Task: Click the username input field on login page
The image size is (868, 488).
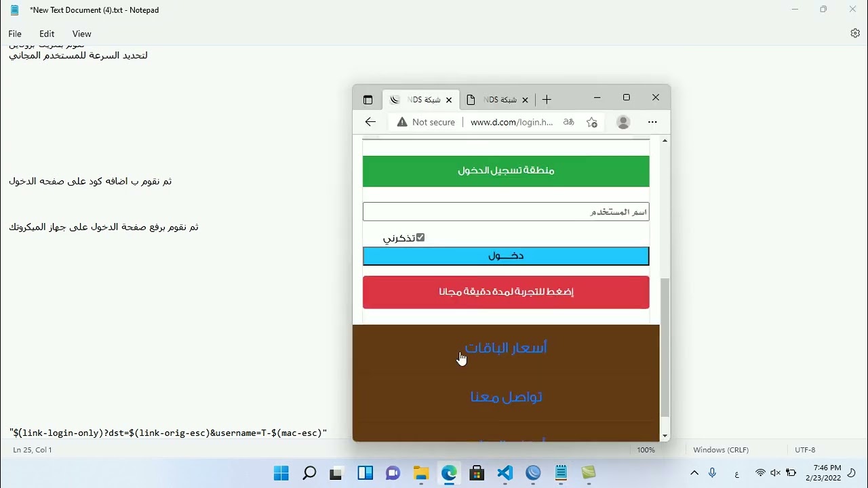Action: [506, 211]
